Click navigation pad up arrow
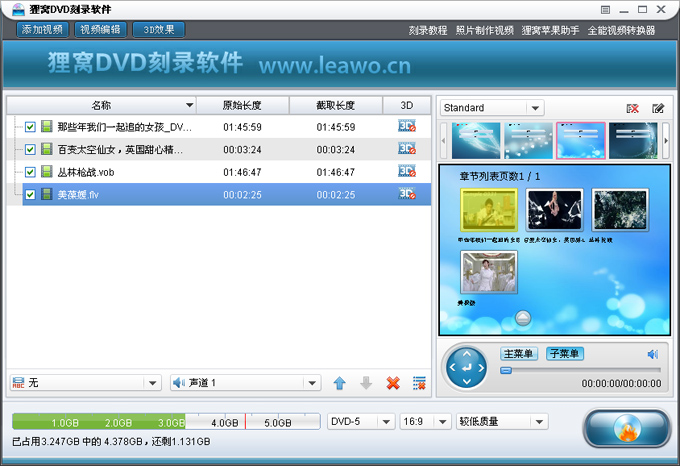Image resolution: width=680 pixels, height=466 pixels. [467, 354]
